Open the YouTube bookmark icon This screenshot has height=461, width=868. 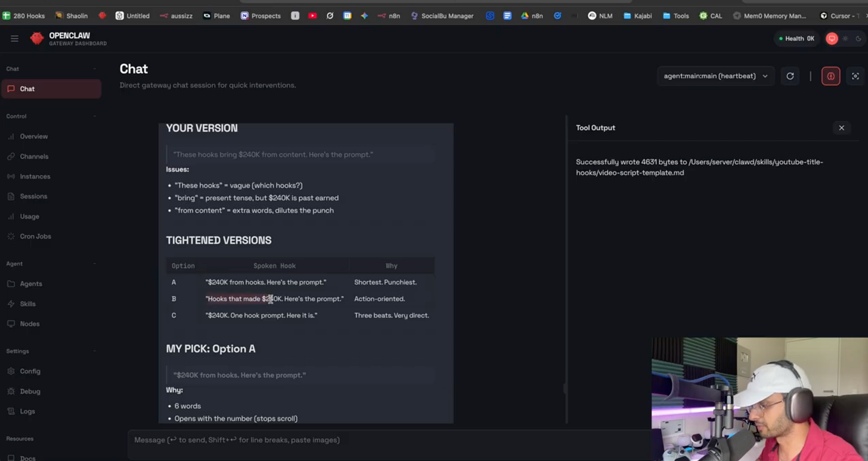(x=312, y=16)
